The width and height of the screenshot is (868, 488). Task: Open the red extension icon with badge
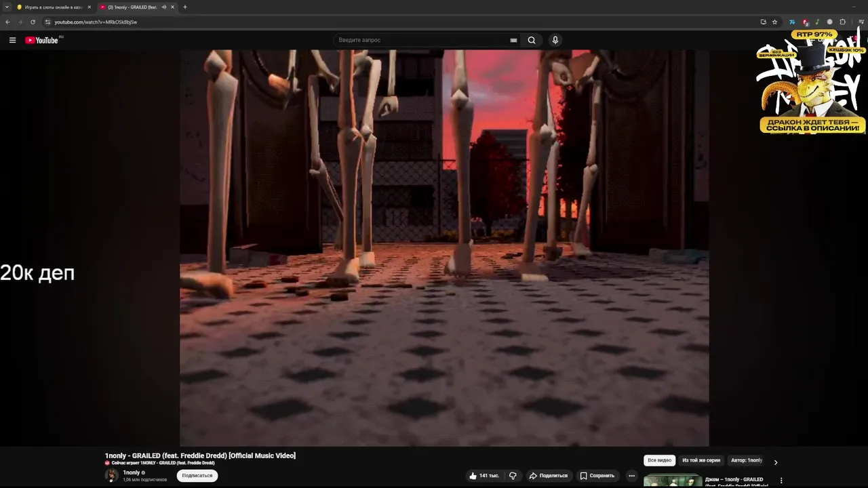(x=805, y=22)
